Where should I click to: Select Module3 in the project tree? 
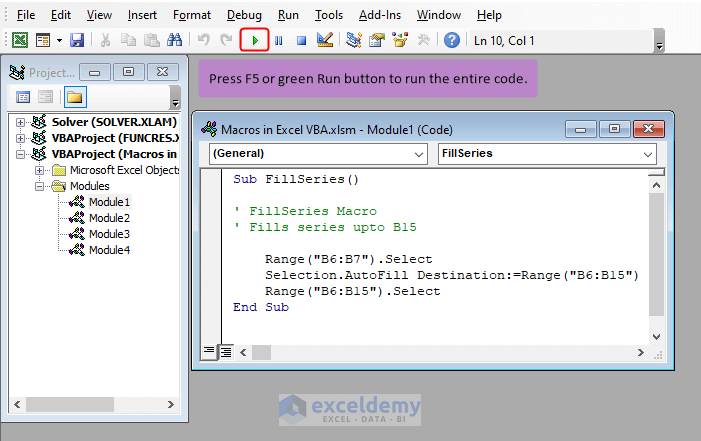[x=109, y=234]
